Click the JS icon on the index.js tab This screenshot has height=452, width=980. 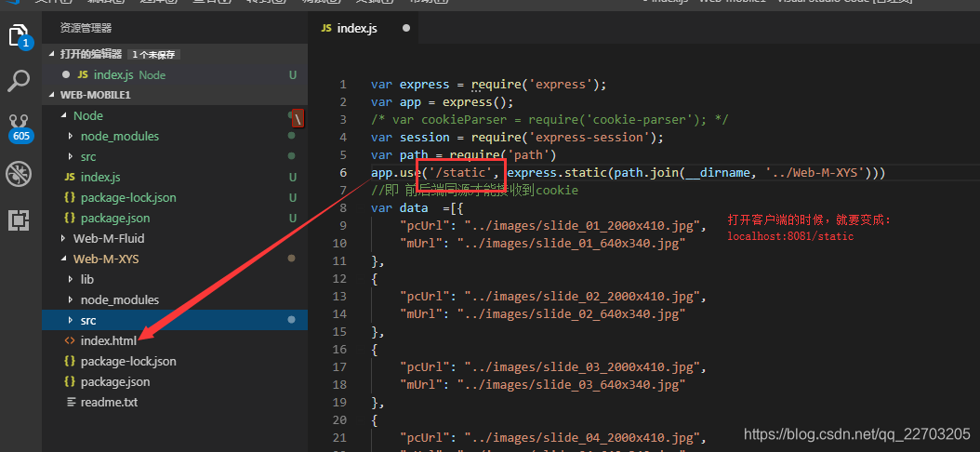[x=325, y=28]
